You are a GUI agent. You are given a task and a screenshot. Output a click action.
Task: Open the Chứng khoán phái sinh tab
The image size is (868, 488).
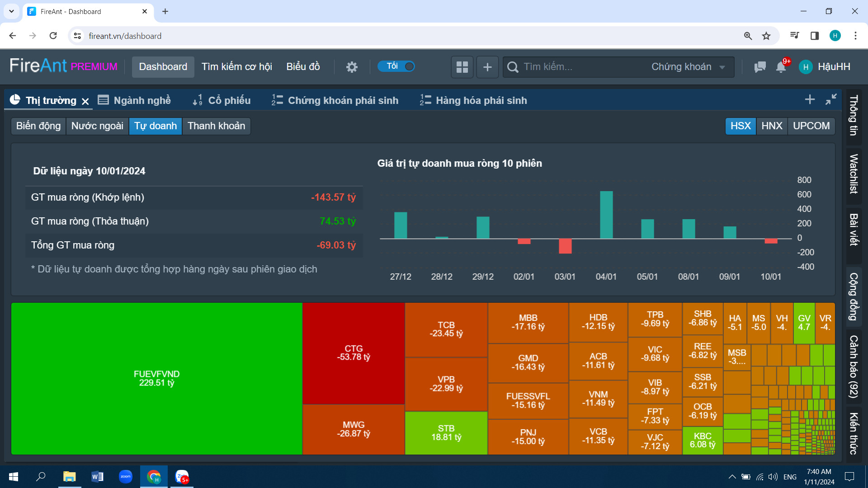[335, 100]
